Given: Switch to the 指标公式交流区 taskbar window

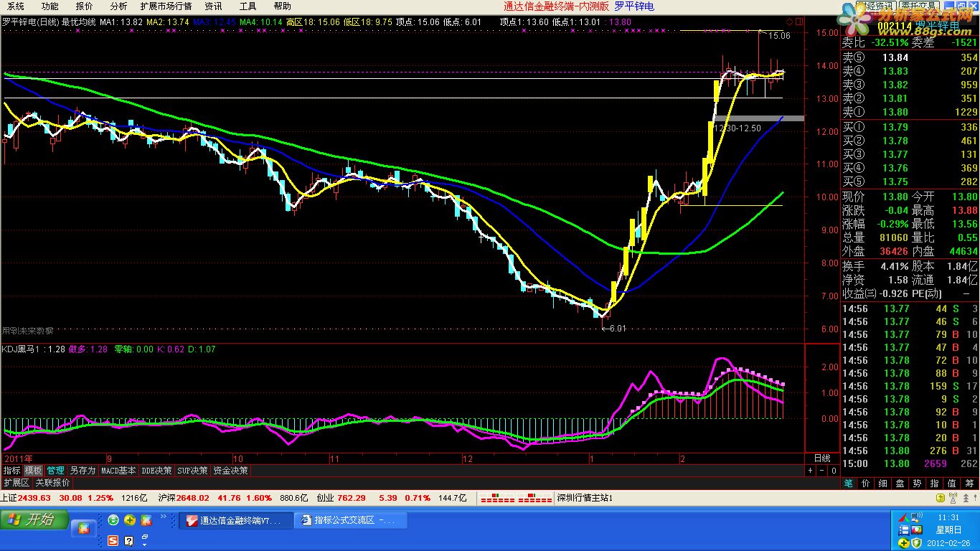Looking at the screenshot, I should click(x=351, y=520).
